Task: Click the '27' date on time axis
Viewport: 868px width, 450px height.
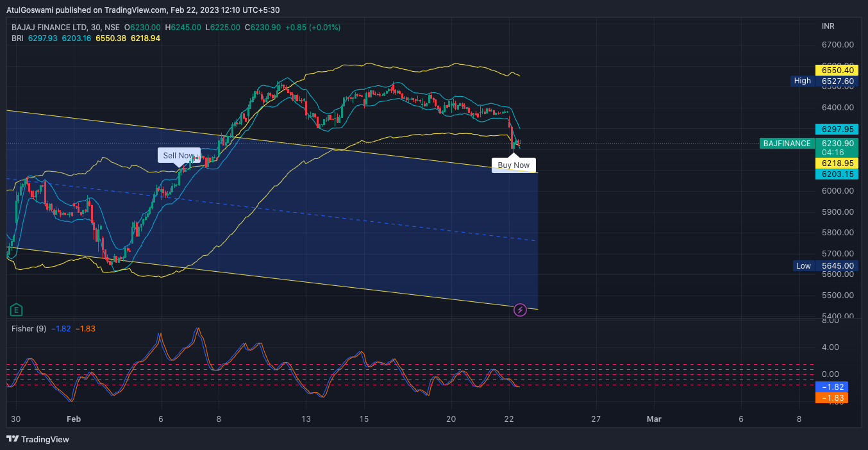Action: pos(596,419)
